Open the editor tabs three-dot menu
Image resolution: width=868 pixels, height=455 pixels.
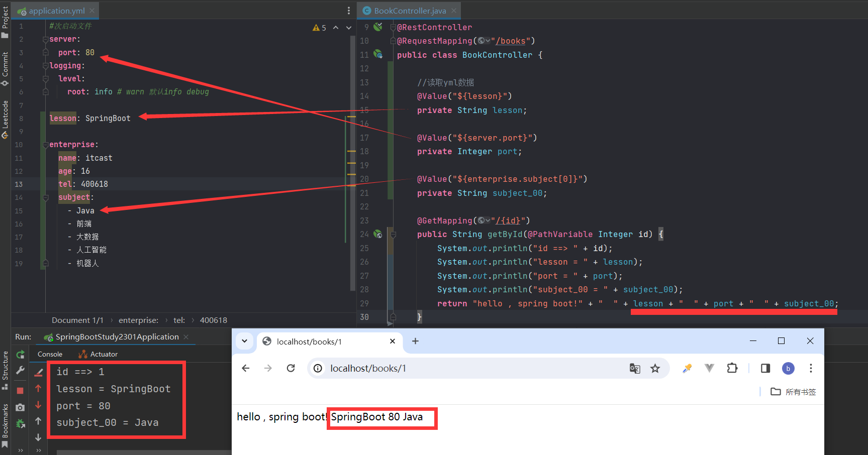click(x=349, y=11)
